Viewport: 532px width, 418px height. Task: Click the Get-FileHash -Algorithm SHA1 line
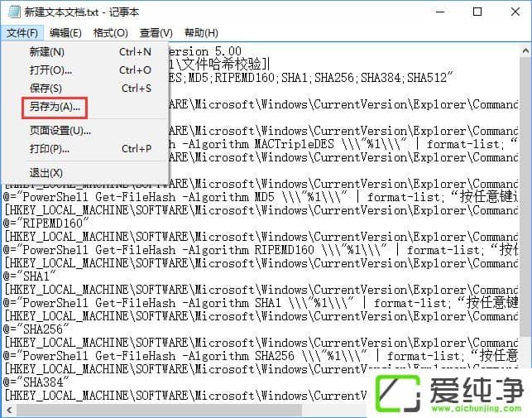261,303
